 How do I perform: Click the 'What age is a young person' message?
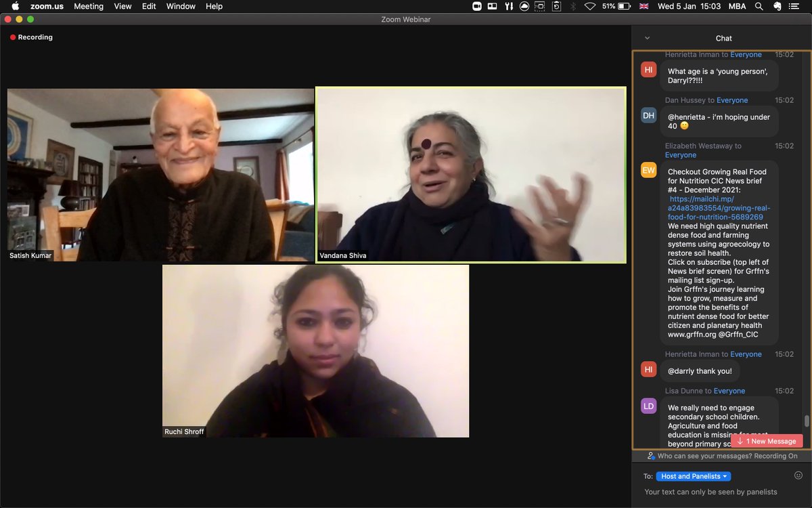[719, 76]
